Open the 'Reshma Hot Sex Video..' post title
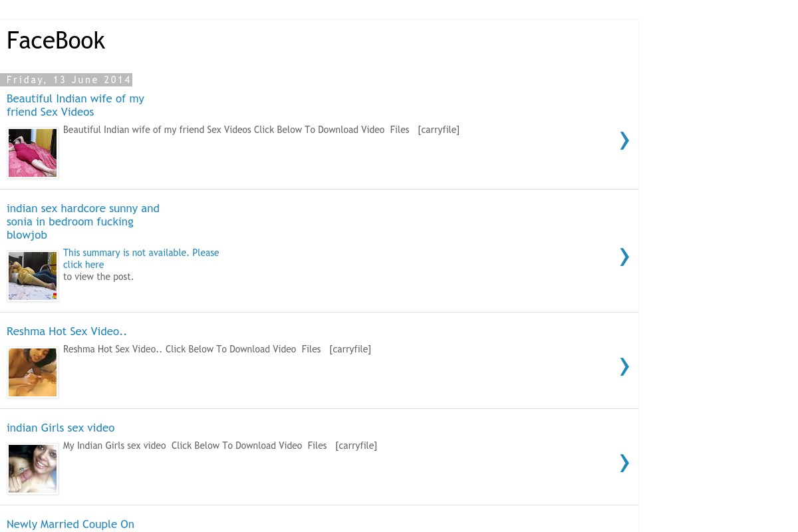The width and height of the screenshot is (798, 532). [x=66, y=331]
